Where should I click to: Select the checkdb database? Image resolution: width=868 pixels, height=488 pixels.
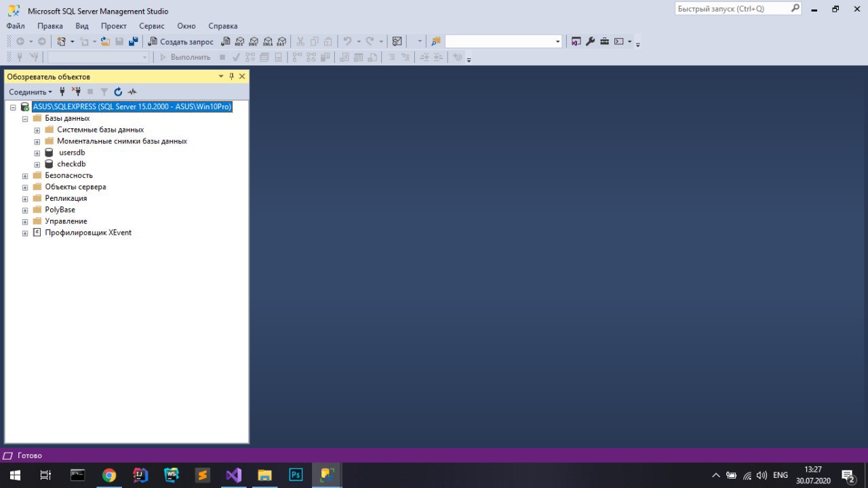[71, 164]
